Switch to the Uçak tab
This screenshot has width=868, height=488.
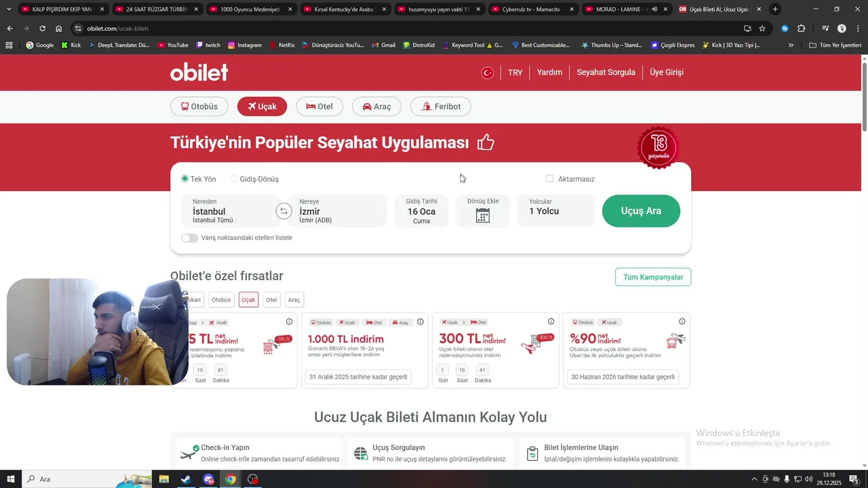click(262, 106)
